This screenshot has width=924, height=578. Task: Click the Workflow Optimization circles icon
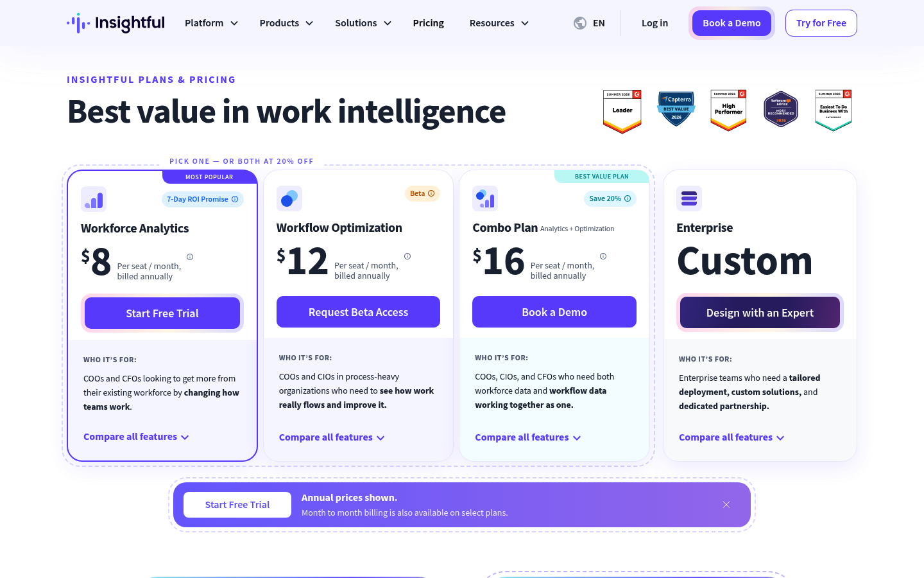(289, 198)
